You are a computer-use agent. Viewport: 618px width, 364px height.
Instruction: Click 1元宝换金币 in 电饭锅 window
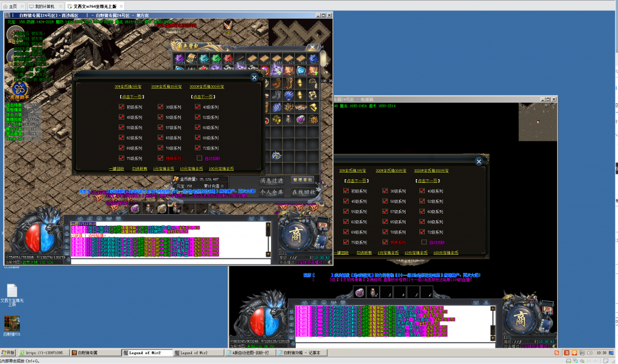pyautogui.click(x=388, y=252)
